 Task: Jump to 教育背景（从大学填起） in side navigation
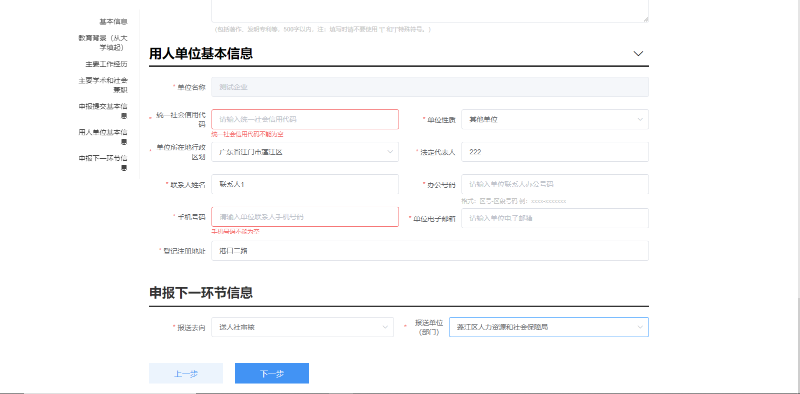pos(103,43)
